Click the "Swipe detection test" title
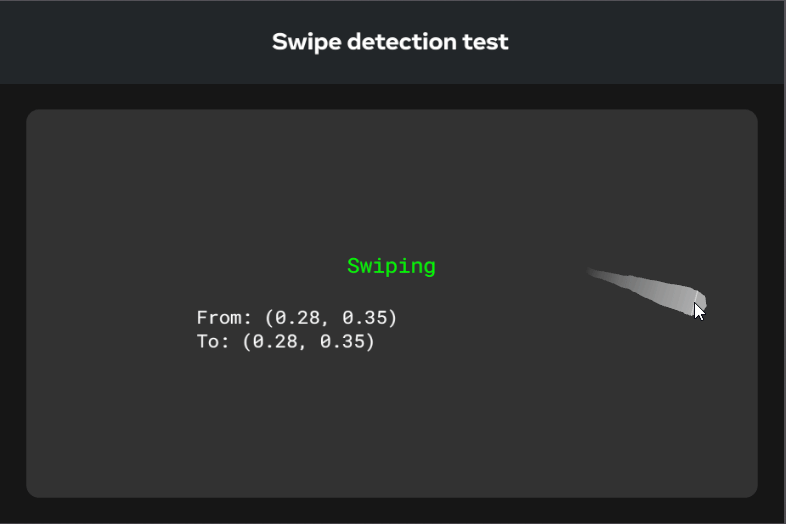The width and height of the screenshot is (786, 524). (x=390, y=42)
